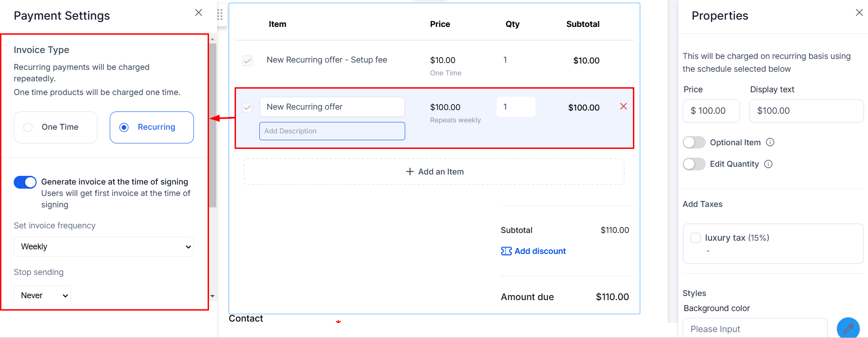Close the Payment Settings panel
The height and width of the screenshot is (338, 868).
[x=198, y=13]
